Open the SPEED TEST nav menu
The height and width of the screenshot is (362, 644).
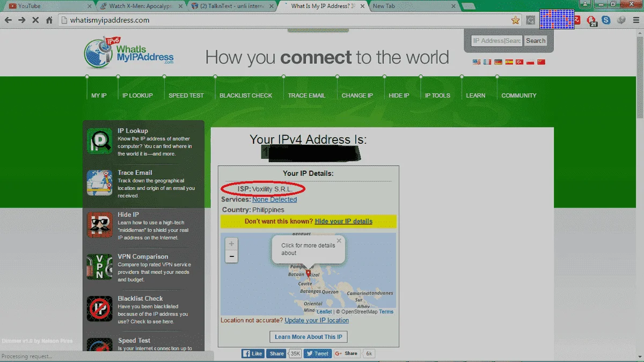186,95
